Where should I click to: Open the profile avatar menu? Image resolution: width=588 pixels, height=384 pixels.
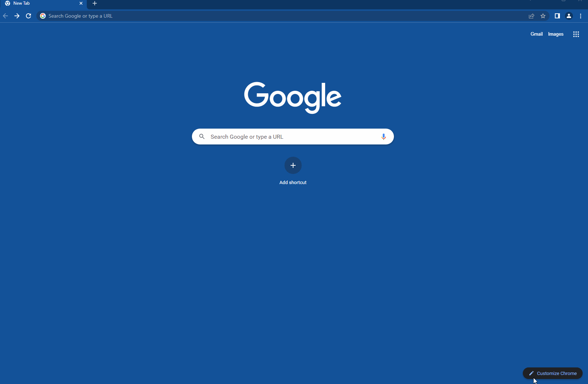[x=569, y=16]
